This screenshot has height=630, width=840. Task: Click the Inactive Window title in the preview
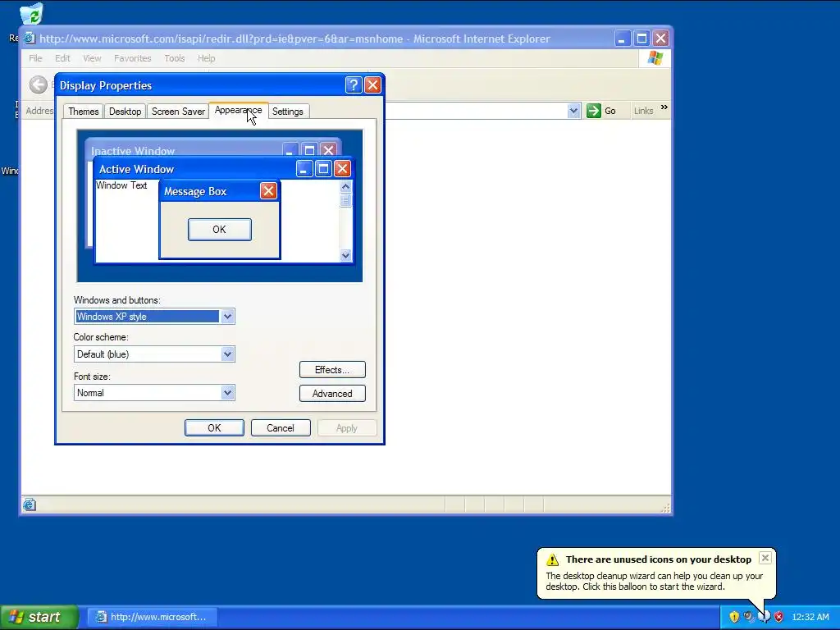click(133, 151)
